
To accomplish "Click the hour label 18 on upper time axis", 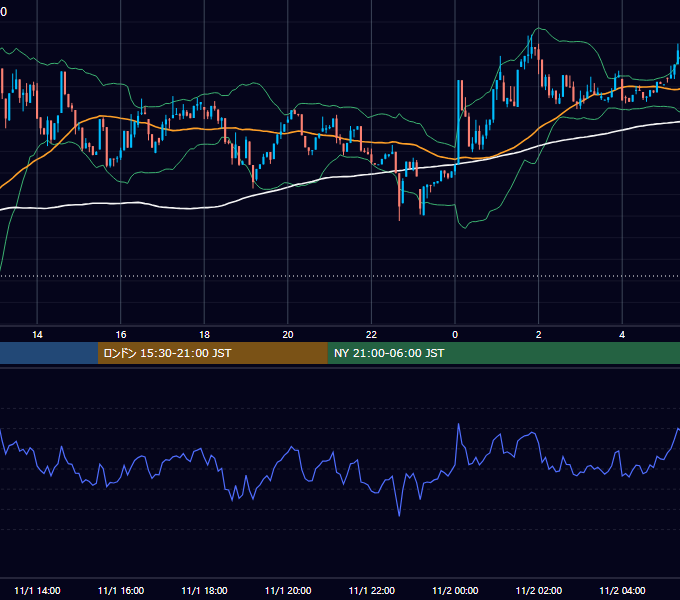I will point(204,335).
